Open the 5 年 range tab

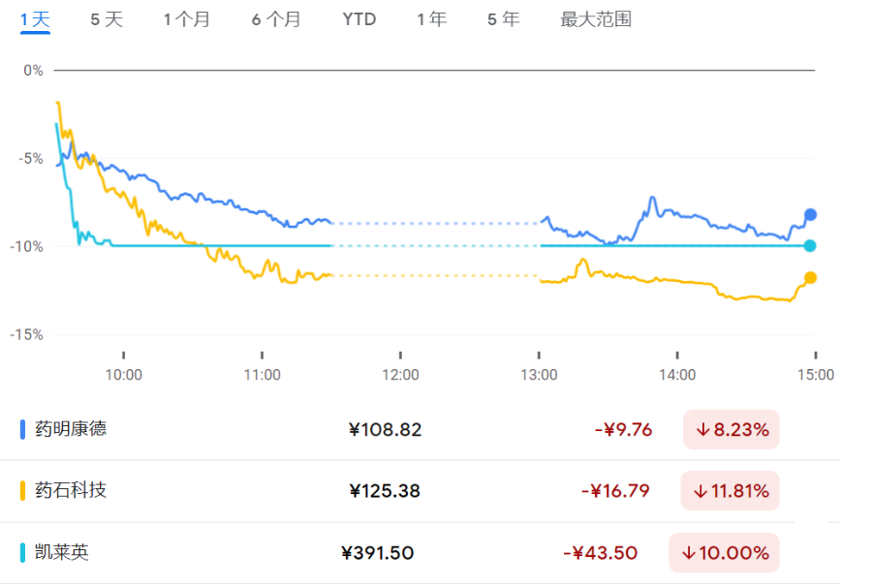click(x=503, y=19)
